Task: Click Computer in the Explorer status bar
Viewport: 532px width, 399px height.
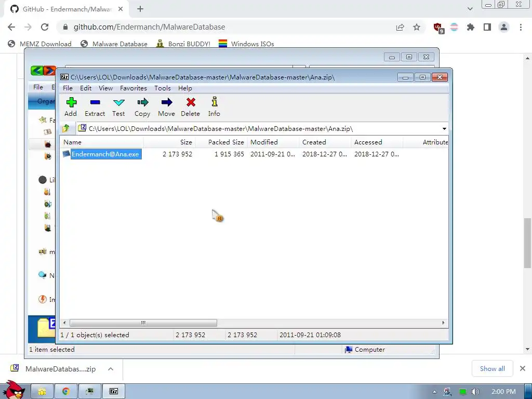Action: point(365,350)
